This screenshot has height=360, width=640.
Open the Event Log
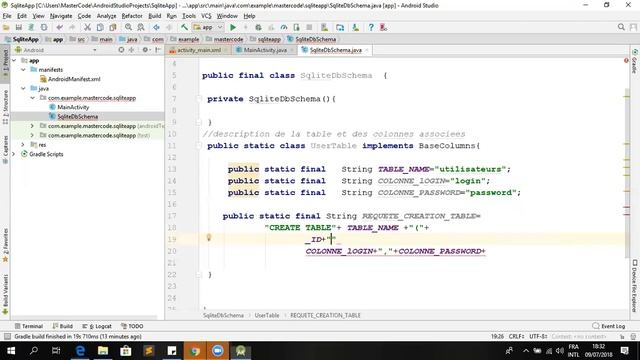[x=609, y=326]
